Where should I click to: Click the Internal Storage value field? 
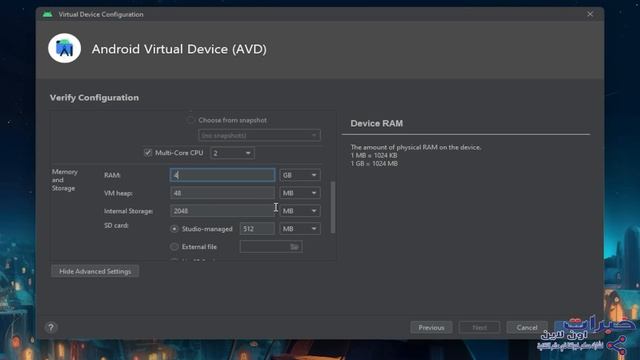pyautogui.click(x=222, y=211)
